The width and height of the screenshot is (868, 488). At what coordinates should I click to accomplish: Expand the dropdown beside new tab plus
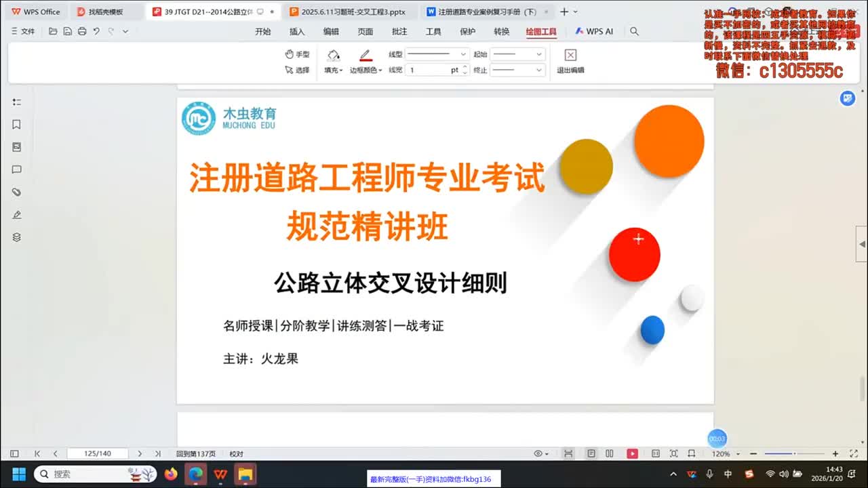[x=576, y=12]
